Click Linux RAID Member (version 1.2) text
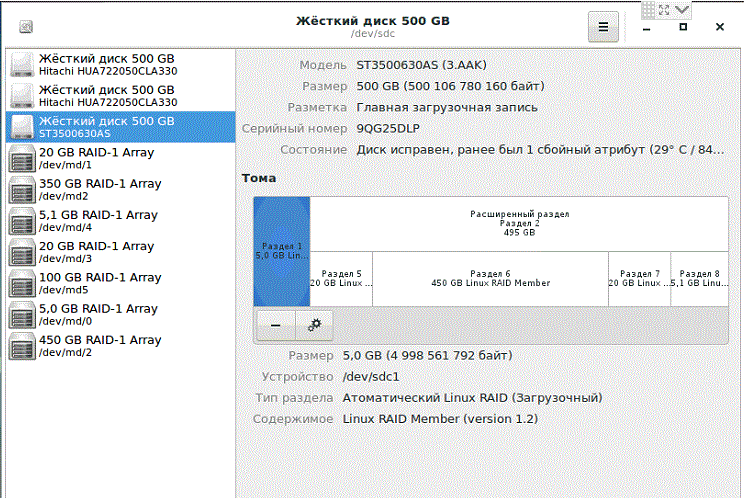The image size is (744, 498). [440, 419]
